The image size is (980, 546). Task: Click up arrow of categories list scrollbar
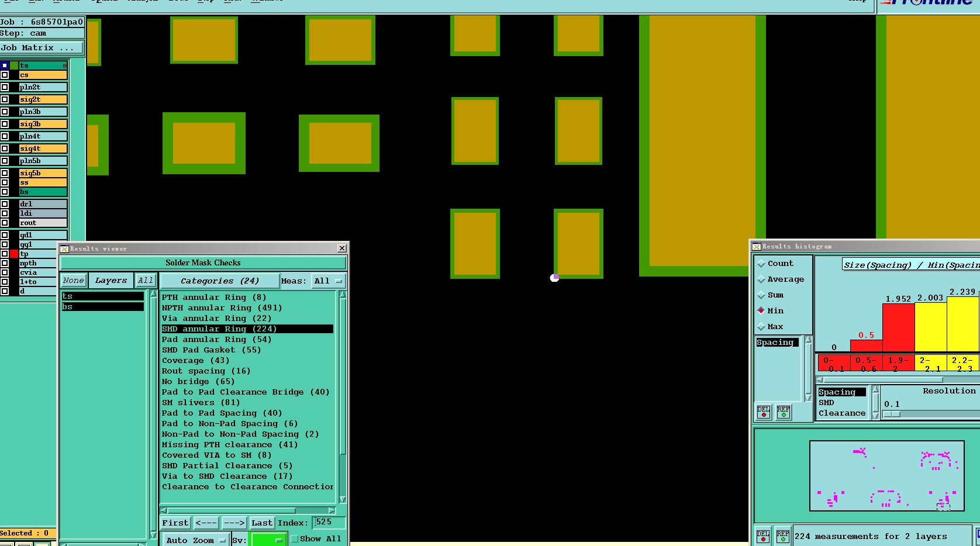(343, 295)
